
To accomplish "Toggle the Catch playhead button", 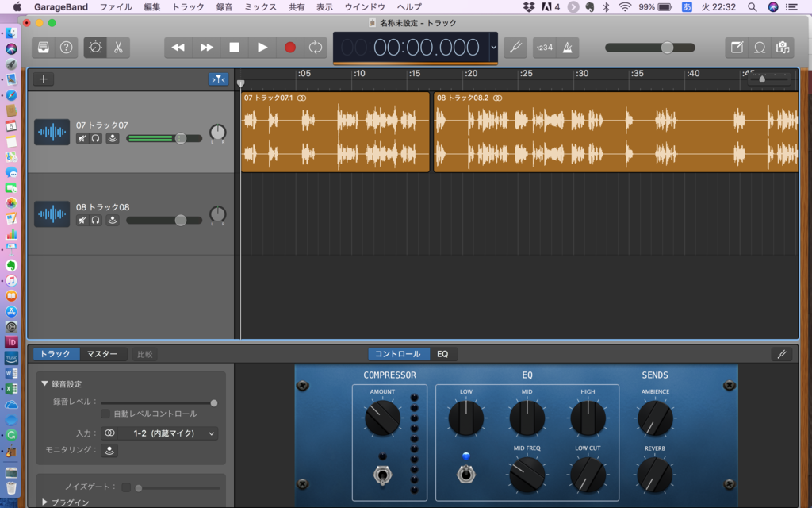I will [219, 79].
